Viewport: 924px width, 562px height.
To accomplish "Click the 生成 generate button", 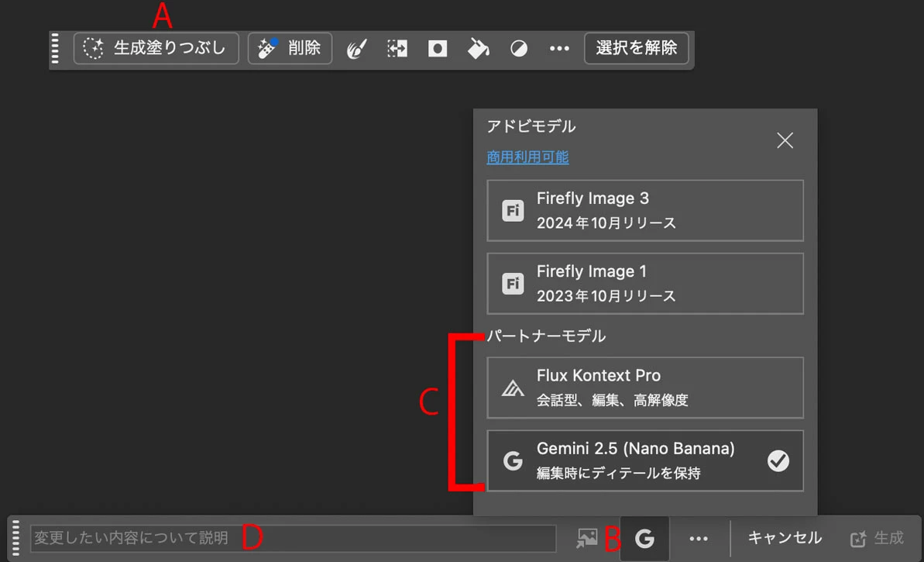I will (877, 538).
